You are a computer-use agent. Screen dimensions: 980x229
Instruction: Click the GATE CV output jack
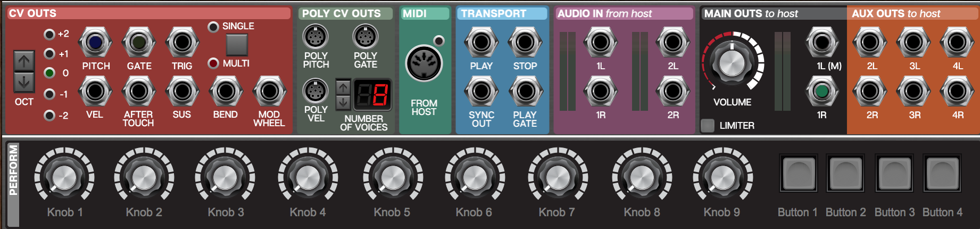click(x=139, y=42)
